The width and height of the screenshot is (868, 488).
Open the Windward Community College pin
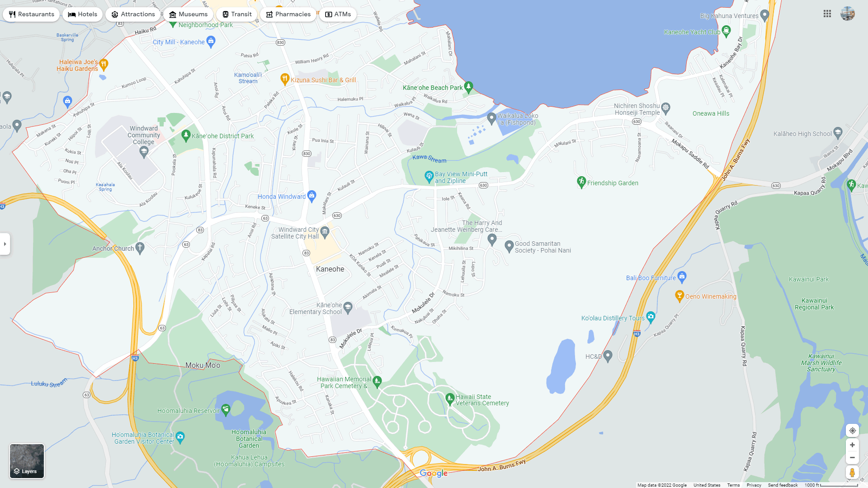point(144,152)
